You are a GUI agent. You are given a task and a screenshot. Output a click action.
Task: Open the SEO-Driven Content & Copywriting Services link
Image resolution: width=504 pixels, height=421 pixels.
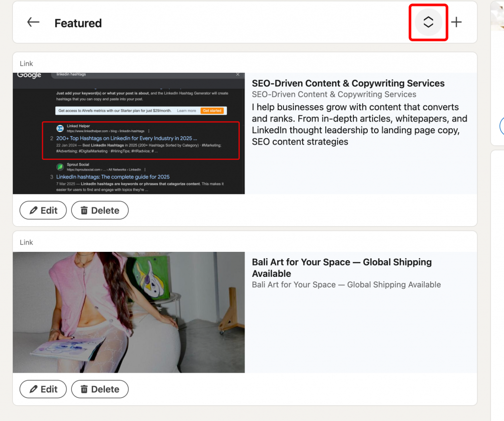tap(348, 83)
